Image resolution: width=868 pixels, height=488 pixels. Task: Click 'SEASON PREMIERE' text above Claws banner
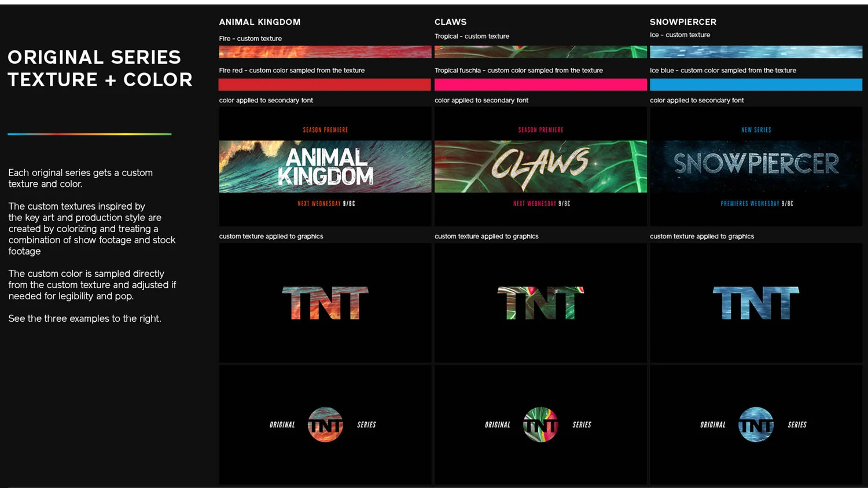click(540, 130)
